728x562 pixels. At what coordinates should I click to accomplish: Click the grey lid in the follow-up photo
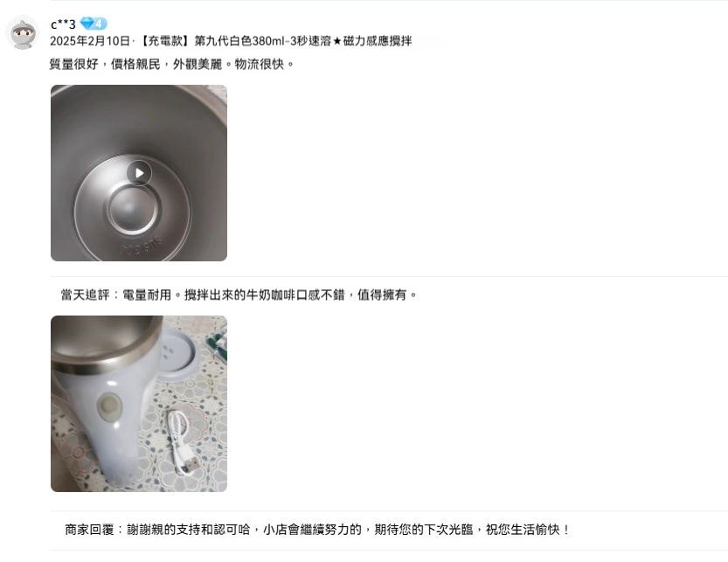click(181, 356)
